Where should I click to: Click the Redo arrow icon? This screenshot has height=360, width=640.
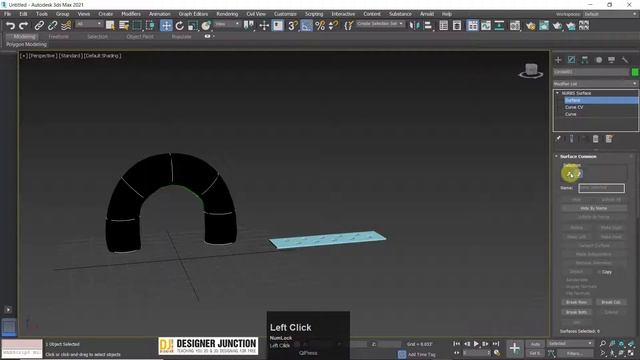pos(24,26)
